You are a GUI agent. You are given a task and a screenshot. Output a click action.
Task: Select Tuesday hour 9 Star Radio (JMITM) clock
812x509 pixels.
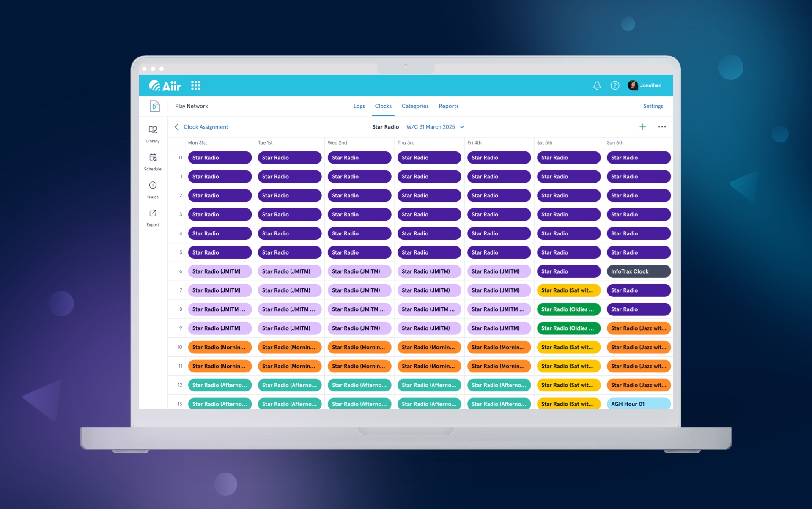click(x=290, y=328)
